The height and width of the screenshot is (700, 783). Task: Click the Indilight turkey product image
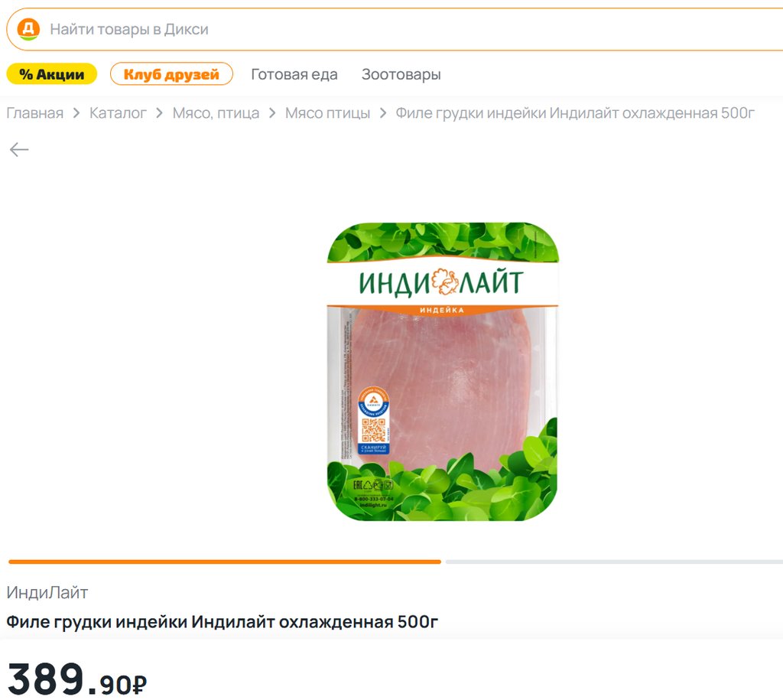pos(443,371)
